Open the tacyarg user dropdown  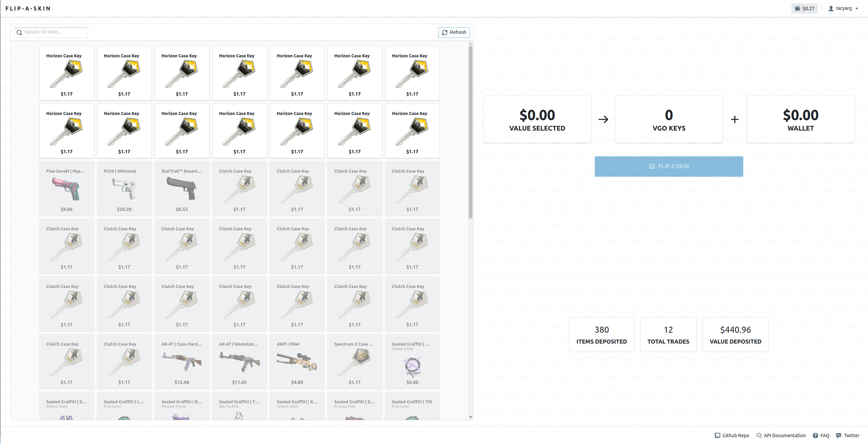(x=843, y=8)
